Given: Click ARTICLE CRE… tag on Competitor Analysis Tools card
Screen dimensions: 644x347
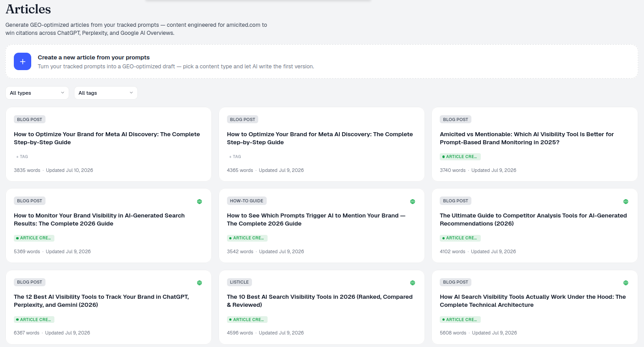Looking at the screenshot, I should 460,238.
